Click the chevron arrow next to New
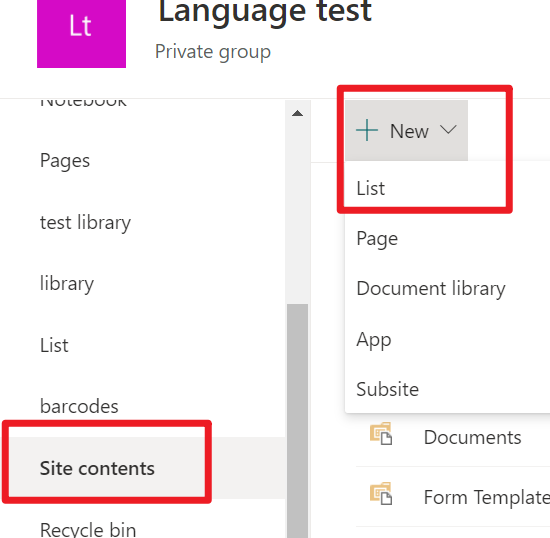 448,130
